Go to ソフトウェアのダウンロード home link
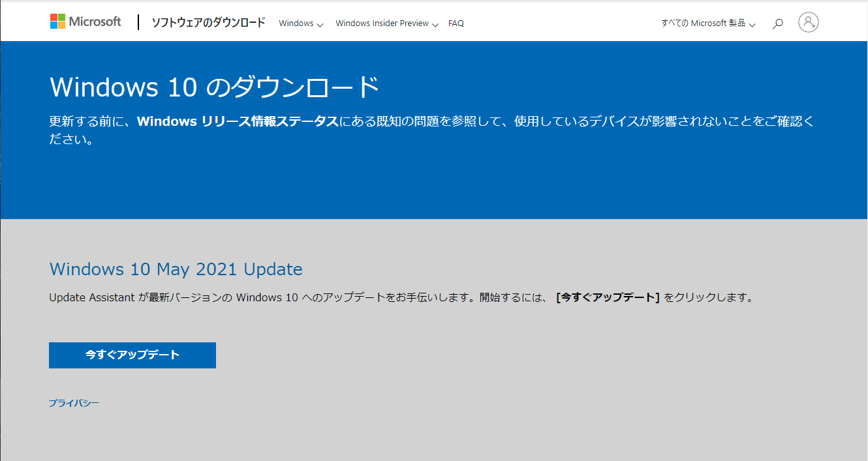This screenshot has width=868, height=461. [x=208, y=22]
